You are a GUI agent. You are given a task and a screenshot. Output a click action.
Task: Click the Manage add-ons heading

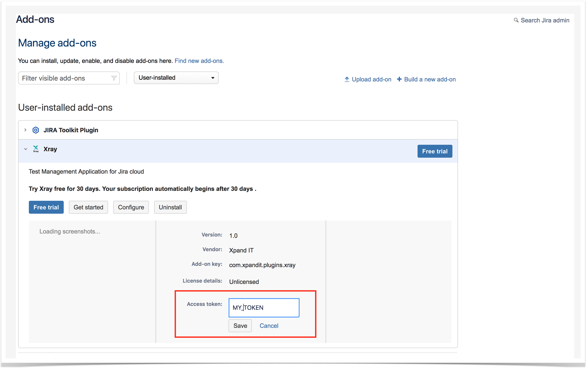(x=57, y=43)
